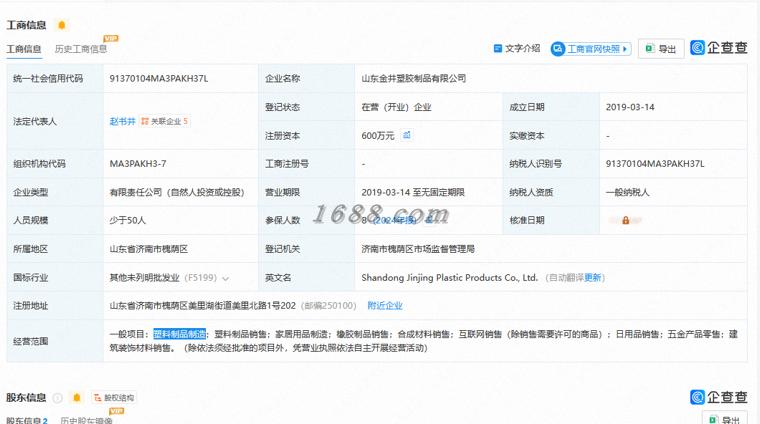760x424 pixels.
Task: Click the 2024年报 link in 参保人数 row
Action: pyautogui.click(x=395, y=220)
